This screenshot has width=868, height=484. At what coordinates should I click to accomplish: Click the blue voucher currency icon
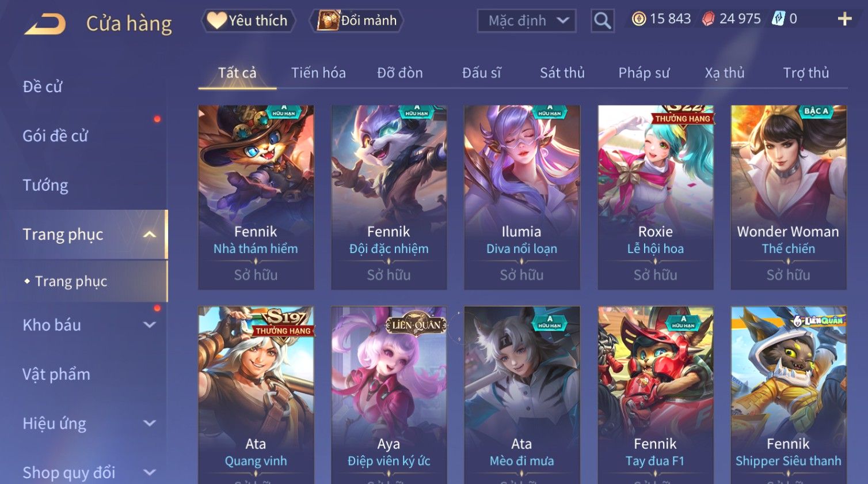tap(778, 19)
